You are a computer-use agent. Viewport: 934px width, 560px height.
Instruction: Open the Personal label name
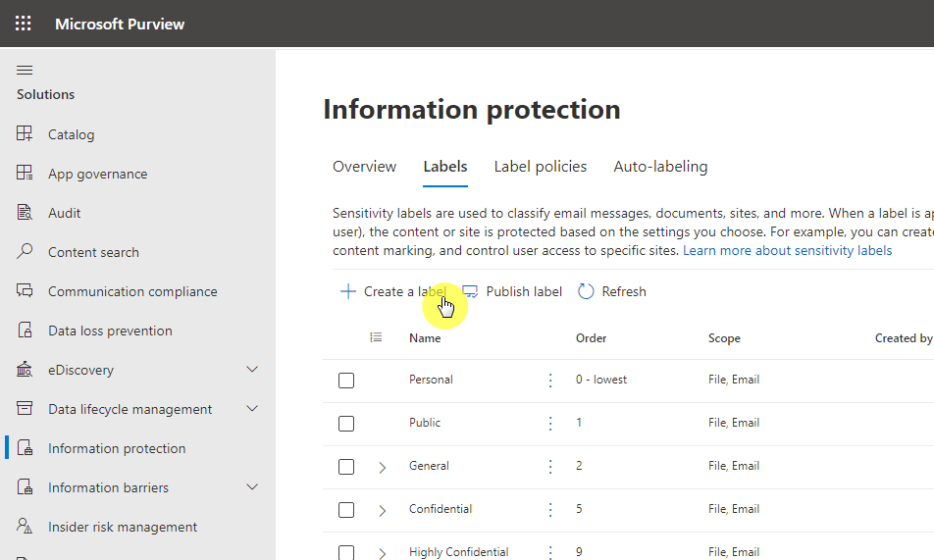pyautogui.click(x=431, y=380)
